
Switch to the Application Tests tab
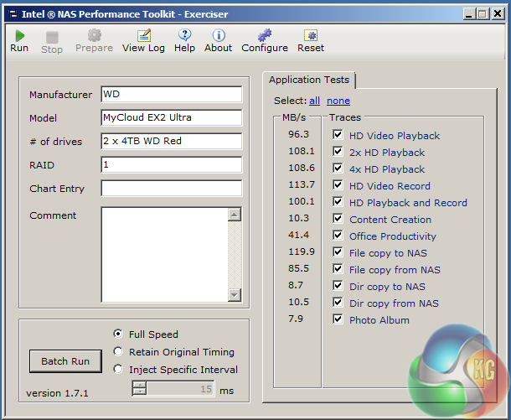pyautogui.click(x=309, y=80)
